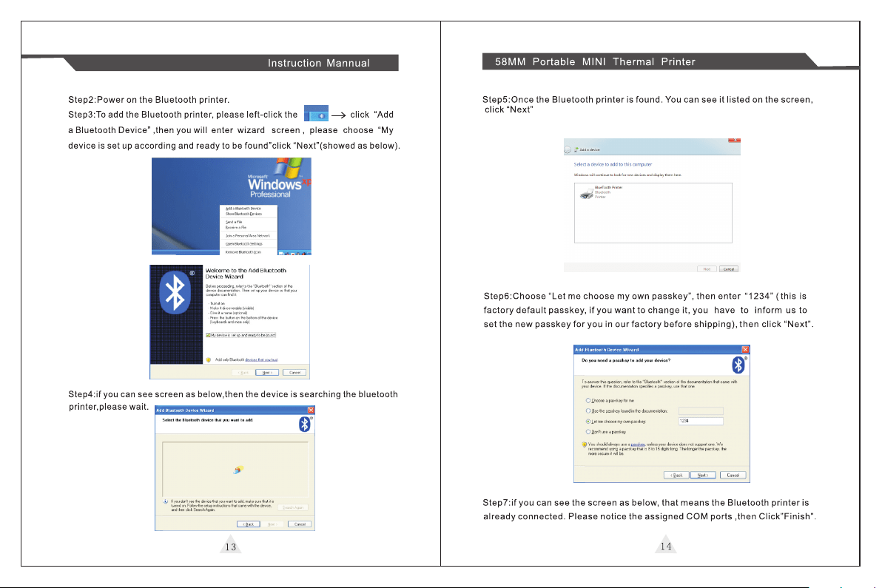The width and height of the screenshot is (882, 588).
Task: Click 'Select the Bluetooth device' heading
Action: pos(208,420)
